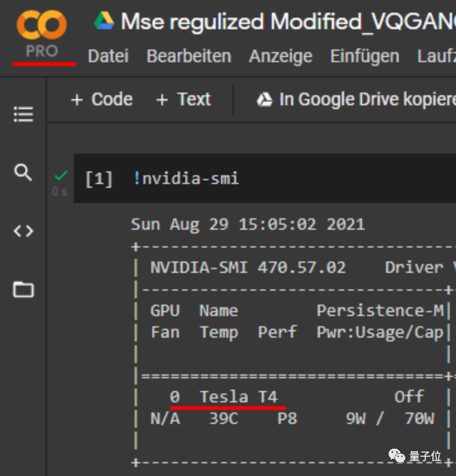This screenshot has height=476, width=456.
Task: Add a new cell with + Code
Action: click(102, 99)
